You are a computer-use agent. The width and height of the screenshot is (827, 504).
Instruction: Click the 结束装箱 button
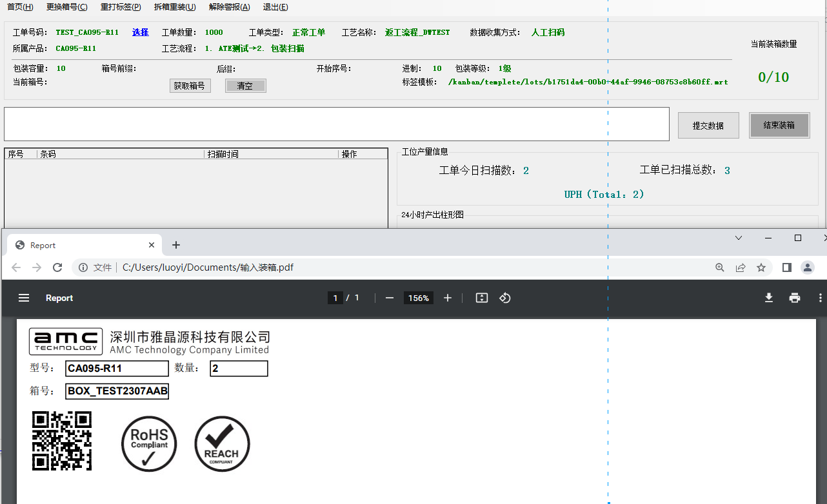click(x=779, y=125)
